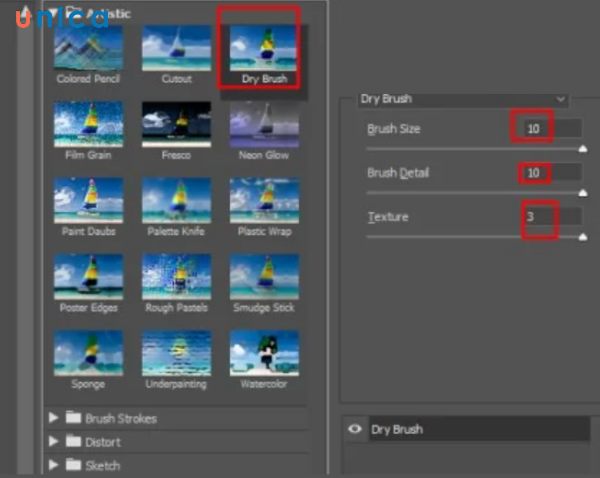Open the Dry Brush filter dropdown
The image size is (600, 478).
coord(463,99)
